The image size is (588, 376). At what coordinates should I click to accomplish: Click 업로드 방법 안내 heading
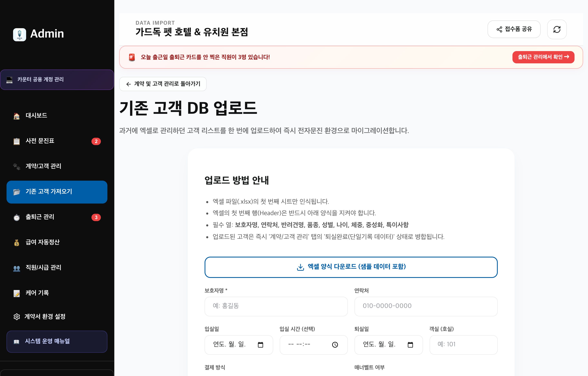(x=237, y=180)
